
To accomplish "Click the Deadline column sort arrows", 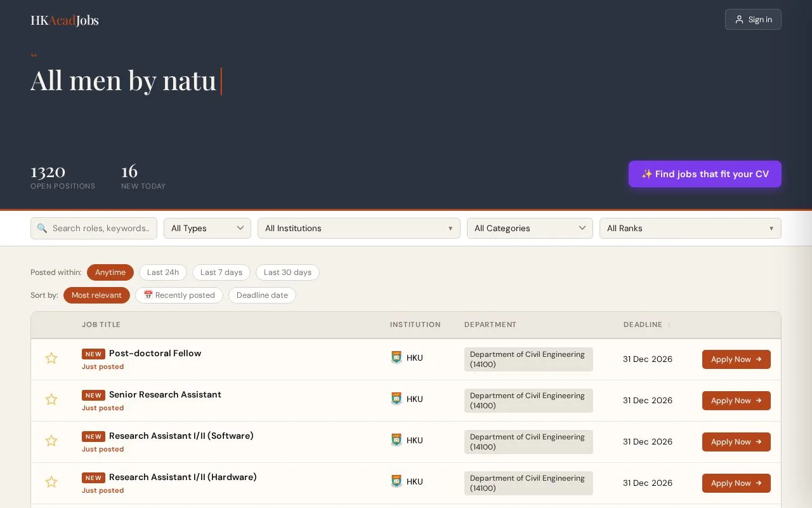I will pos(669,325).
